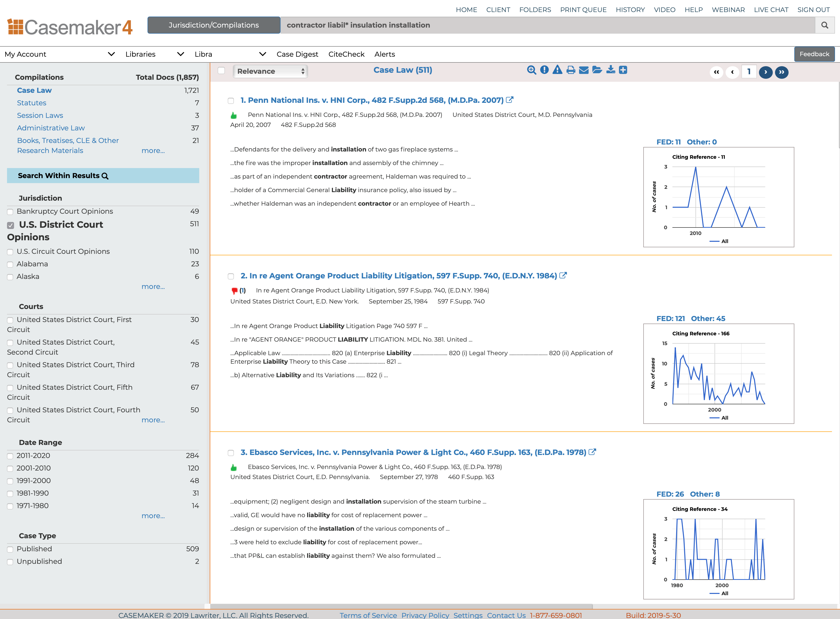The image size is (840, 619).
Task: Open Privacy Policy footer link
Action: (425, 615)
